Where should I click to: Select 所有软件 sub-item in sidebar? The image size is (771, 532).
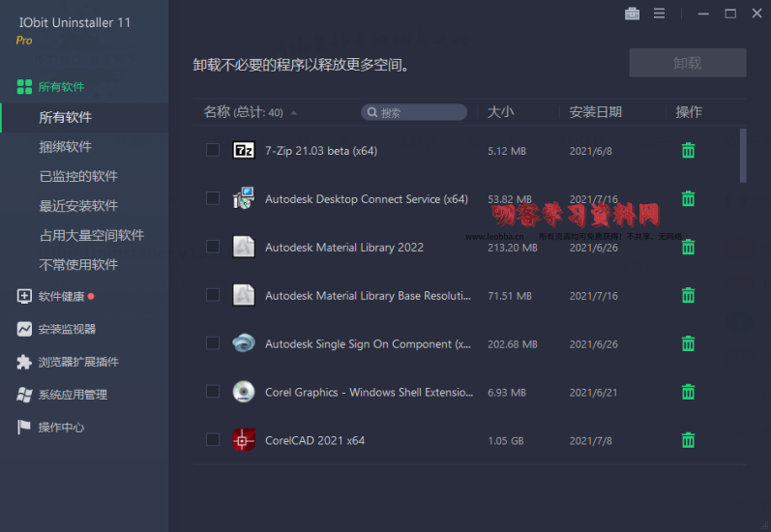[x=84, y=117]
